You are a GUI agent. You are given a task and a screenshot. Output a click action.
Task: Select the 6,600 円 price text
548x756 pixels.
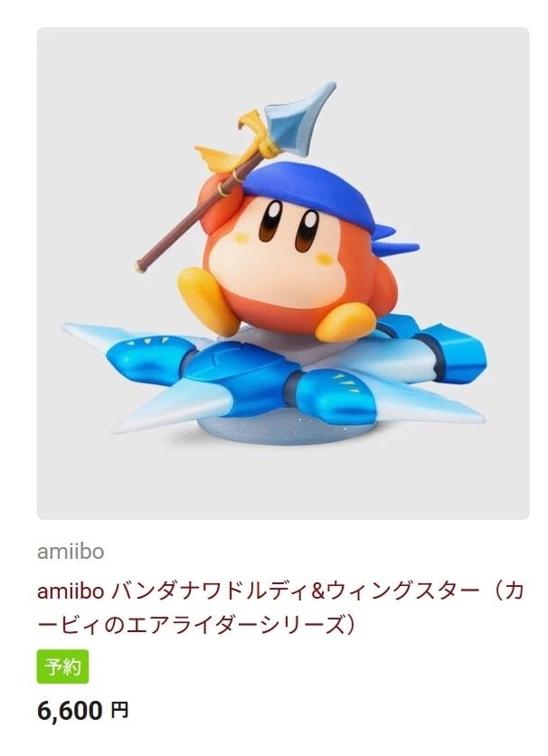click(x=82, y=711)
